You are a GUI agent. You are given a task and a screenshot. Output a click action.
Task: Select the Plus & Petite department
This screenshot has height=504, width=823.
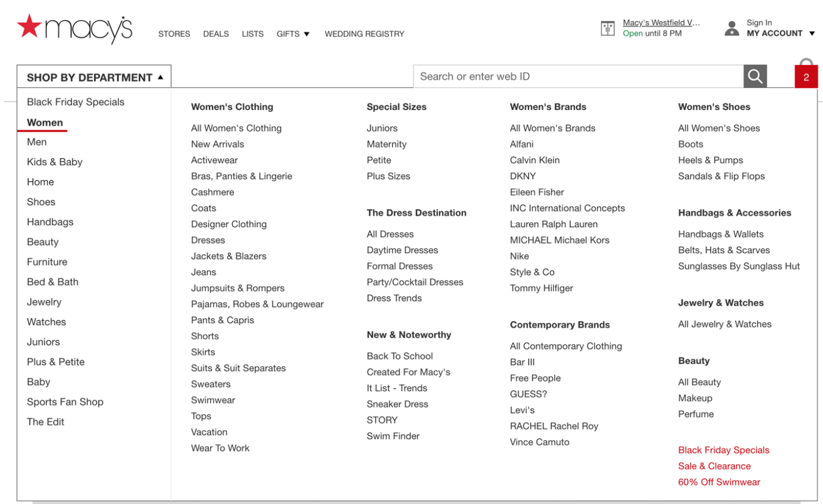pos(56,362)
